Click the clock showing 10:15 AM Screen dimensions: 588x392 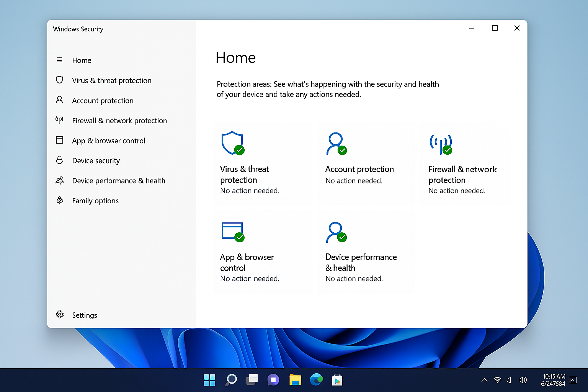[x=554, y=376]
